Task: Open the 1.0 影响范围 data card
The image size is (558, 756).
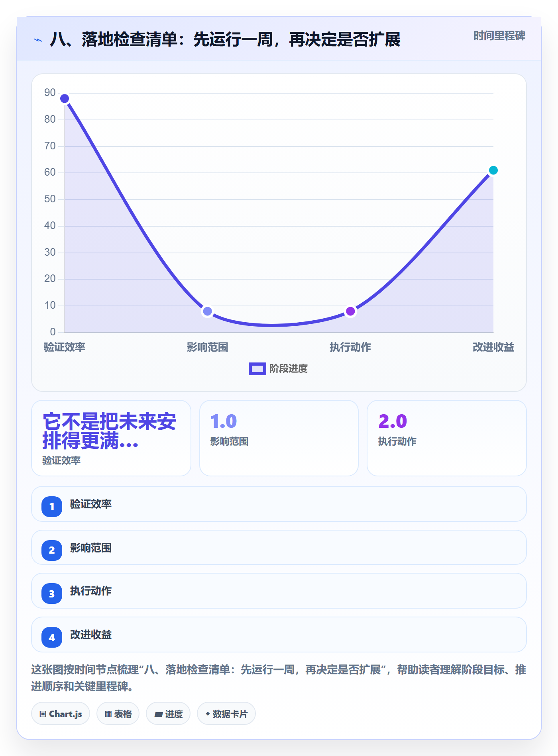Action: (x=279, y=438)
